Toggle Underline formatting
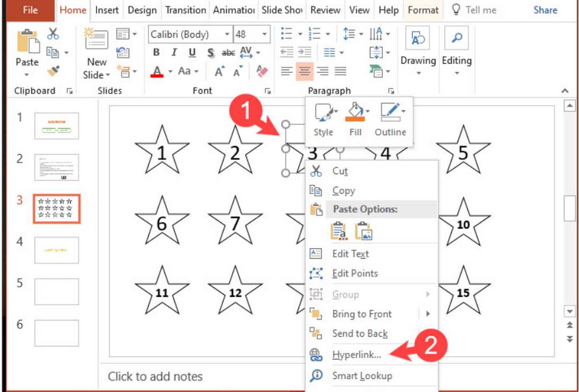579x392 pixels. point(192,53)
